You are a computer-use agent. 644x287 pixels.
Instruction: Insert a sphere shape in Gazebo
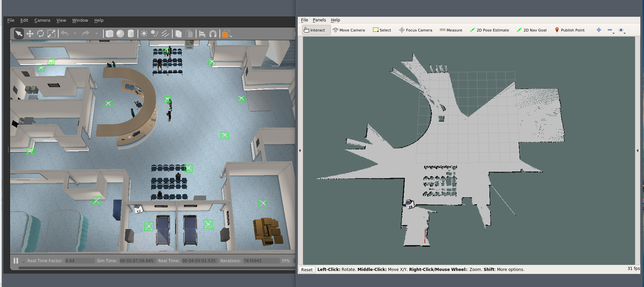click(120, 33)
